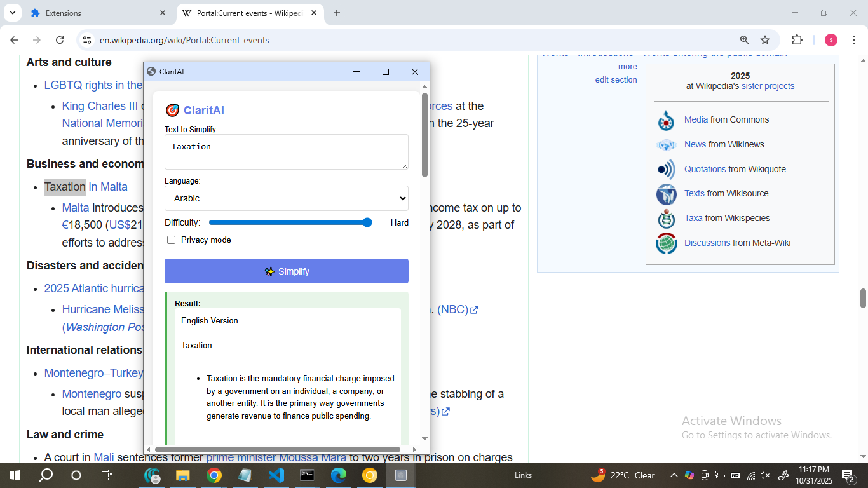This screenshot has height=488, width=868.
Task: Click the Wikimedia Commons logo icon
Action: [666, 119]
